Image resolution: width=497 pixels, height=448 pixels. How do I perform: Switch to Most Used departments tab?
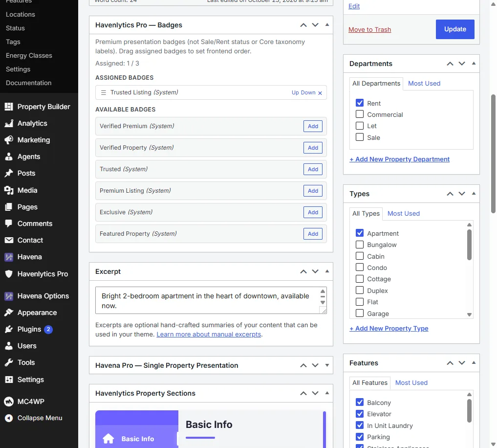424,84
